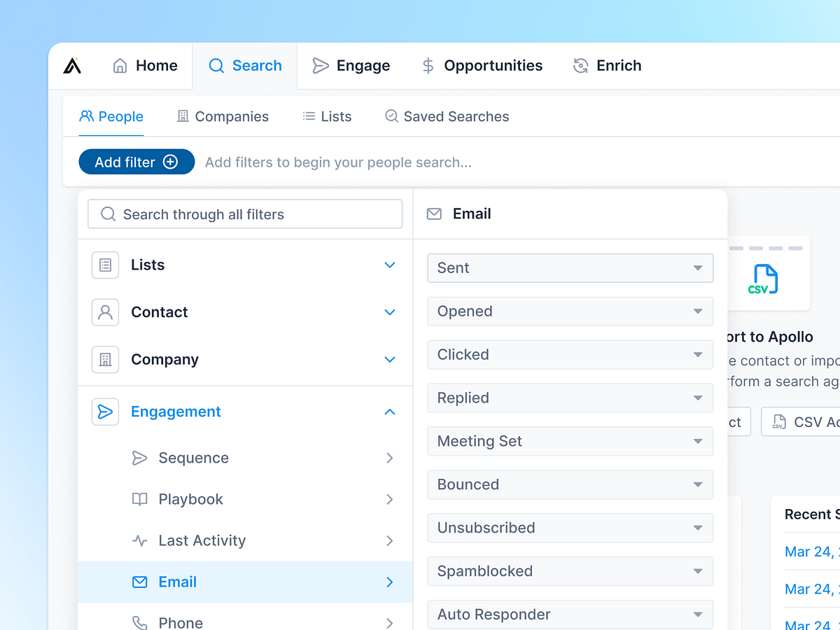840x630 pixels.
Task: Open the Replied dropdown
Action: pyautogui.click(x=570, y=398)
